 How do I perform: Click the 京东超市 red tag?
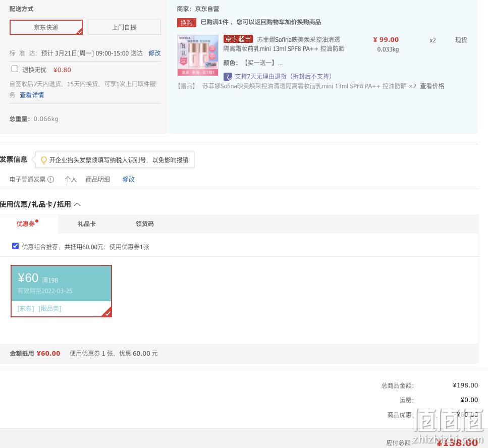click(238, 39)
